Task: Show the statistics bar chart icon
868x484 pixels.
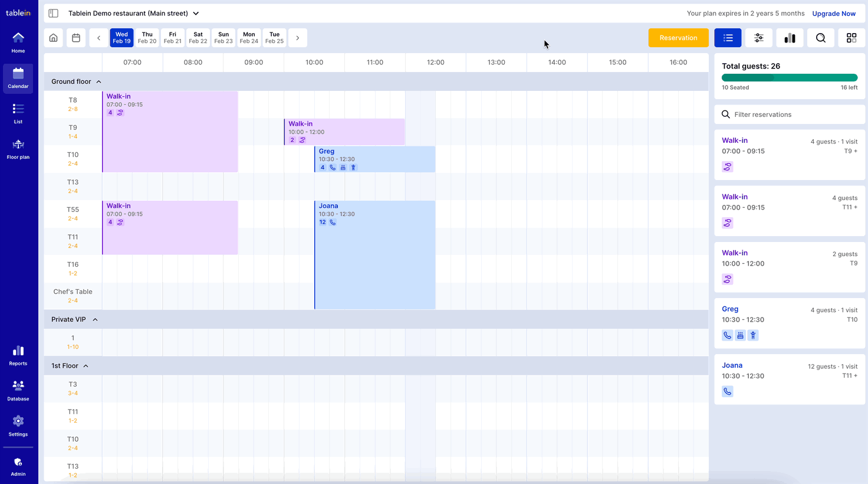Action: pos(790,38)
